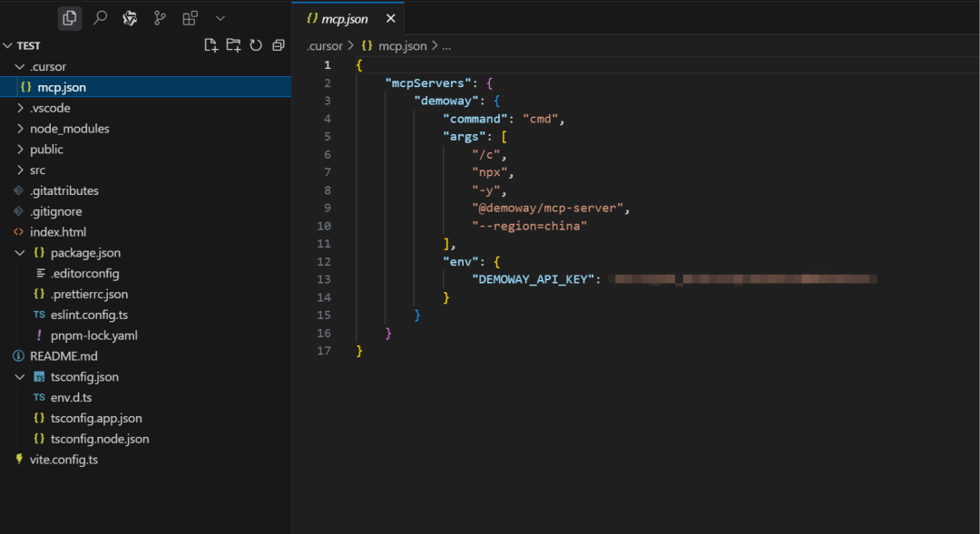Click the .cursor breadcrumb segment
This screenshot has width=980, height=534.
325,45
